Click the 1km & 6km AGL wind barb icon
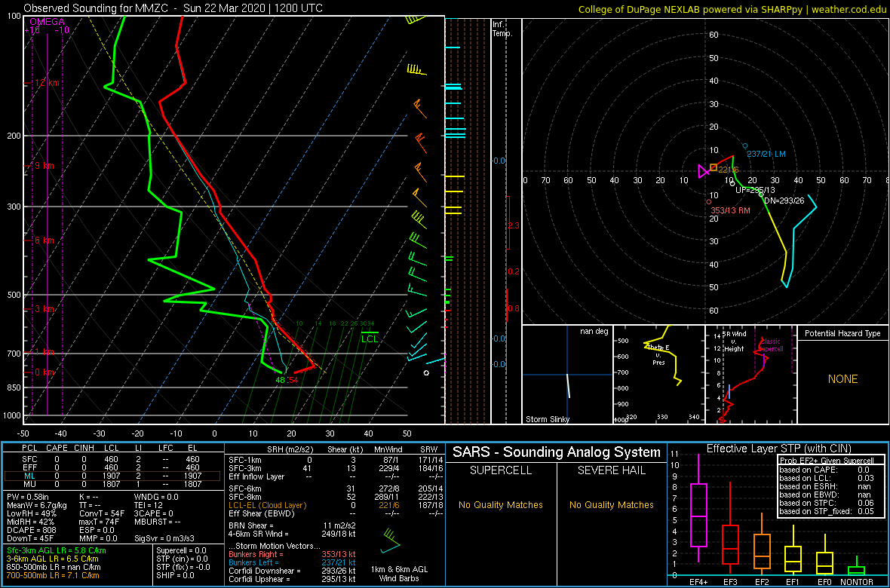 [x=391, y=541]
